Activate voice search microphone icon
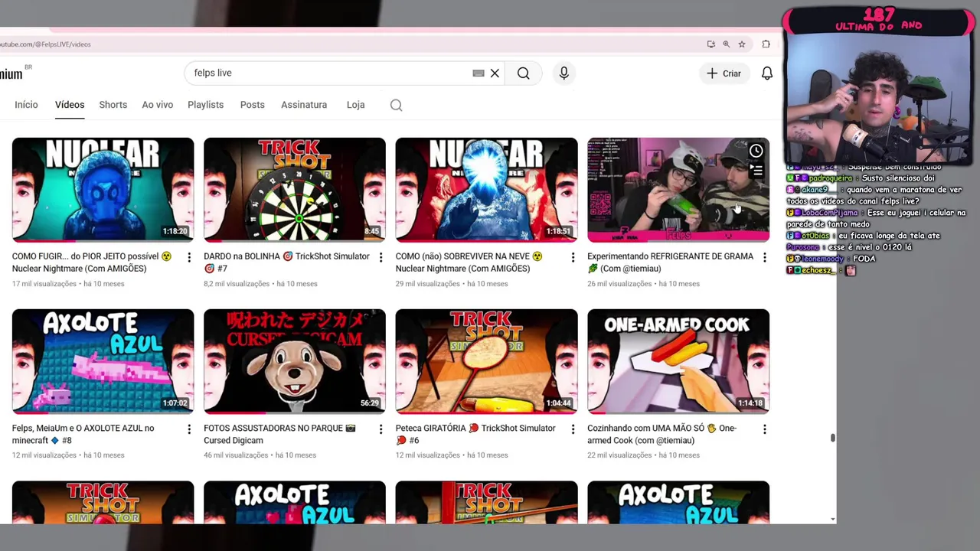 click(564, 73)
